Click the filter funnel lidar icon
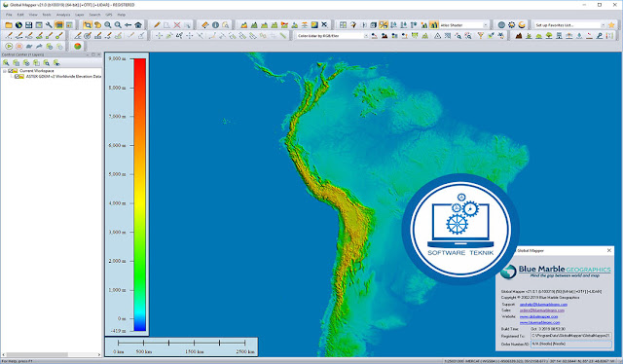Screen dimensions: 623x364 [480, 36]
